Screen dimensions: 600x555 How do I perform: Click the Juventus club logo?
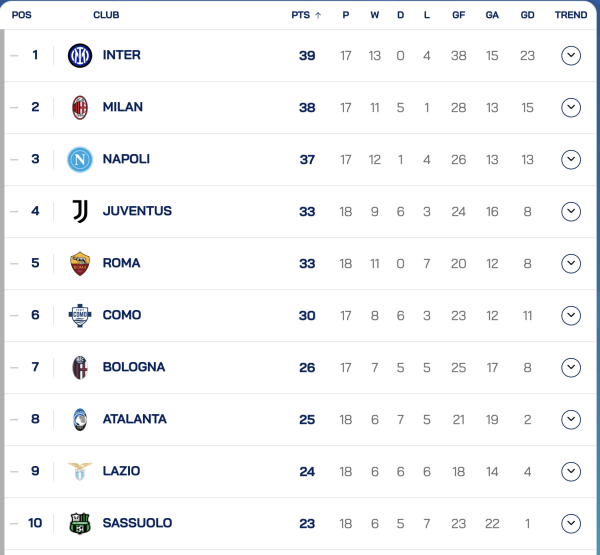coord(80,212)
